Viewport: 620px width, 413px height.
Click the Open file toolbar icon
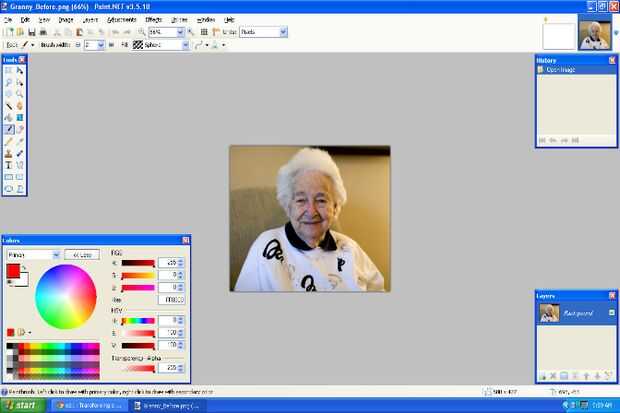point(20,32)
